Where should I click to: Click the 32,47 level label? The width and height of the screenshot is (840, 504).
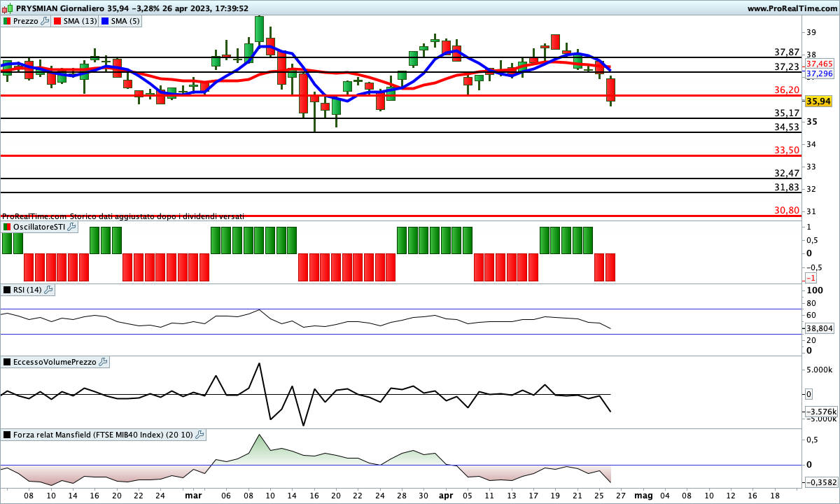click(x=787, y=174)
